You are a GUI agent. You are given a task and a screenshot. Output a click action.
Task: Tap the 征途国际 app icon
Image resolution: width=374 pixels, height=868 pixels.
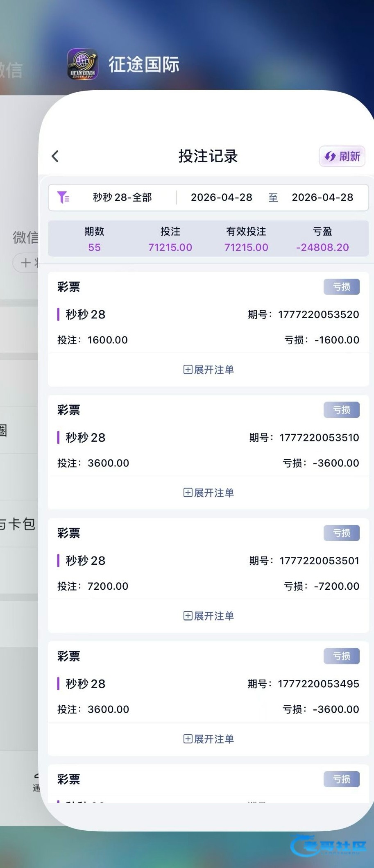pos(83,64)
